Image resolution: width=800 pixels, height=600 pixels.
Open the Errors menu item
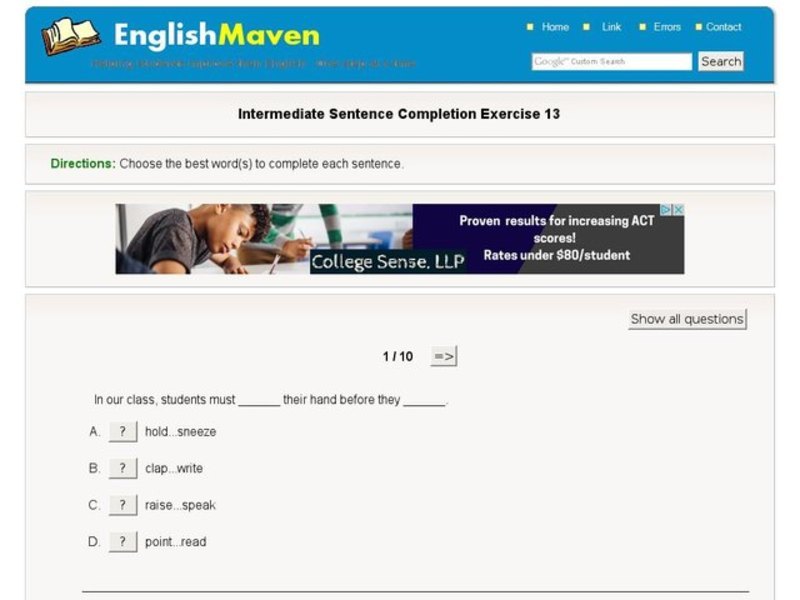(666, 27)
